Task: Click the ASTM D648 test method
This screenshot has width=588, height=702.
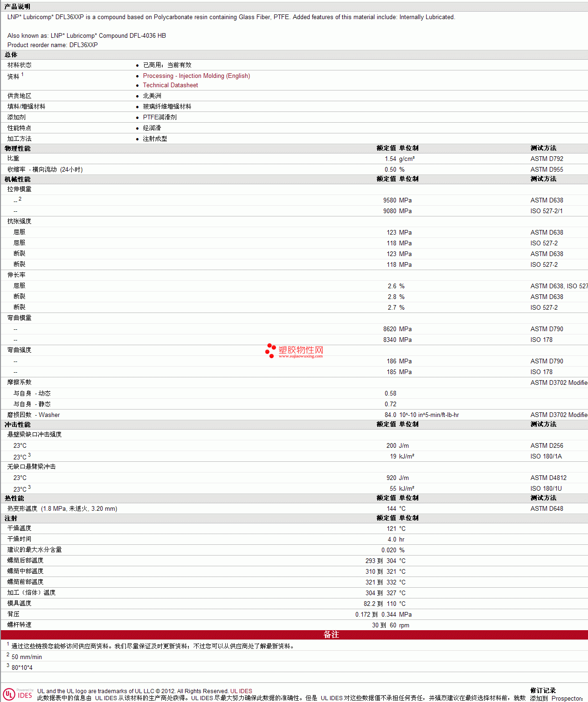Action: tap(546, 508)
